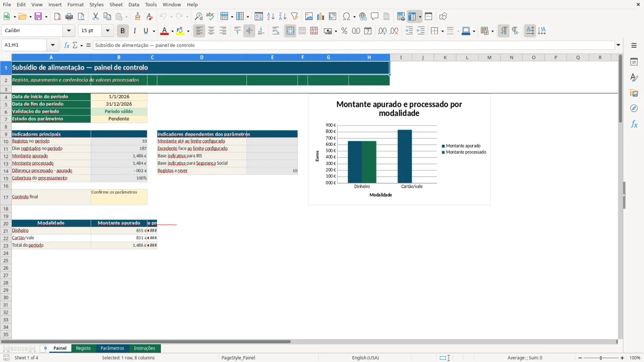The image size is (644, 362).
Task: Click 'PageStyle_Painel' in status bar
Action: coord(238,358)
